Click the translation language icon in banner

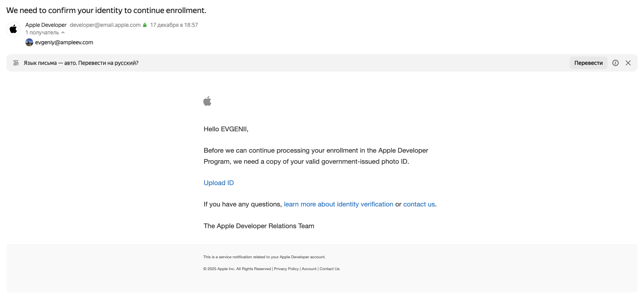16,63
